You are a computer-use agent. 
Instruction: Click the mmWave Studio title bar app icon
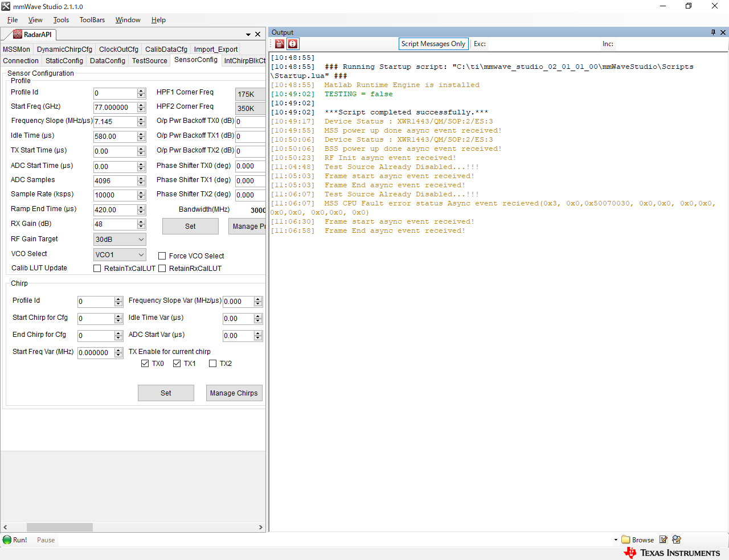click(x=6, y=6)
